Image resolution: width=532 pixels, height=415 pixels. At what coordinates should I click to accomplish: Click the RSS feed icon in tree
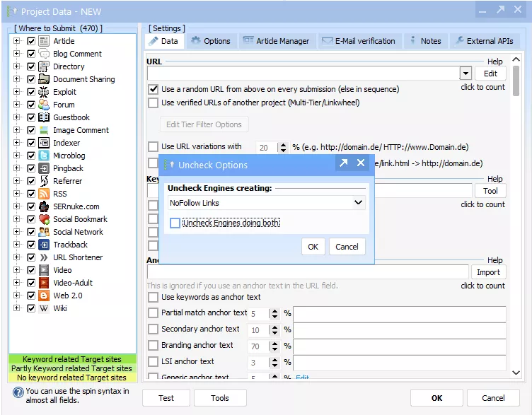(x=44, y=194)
